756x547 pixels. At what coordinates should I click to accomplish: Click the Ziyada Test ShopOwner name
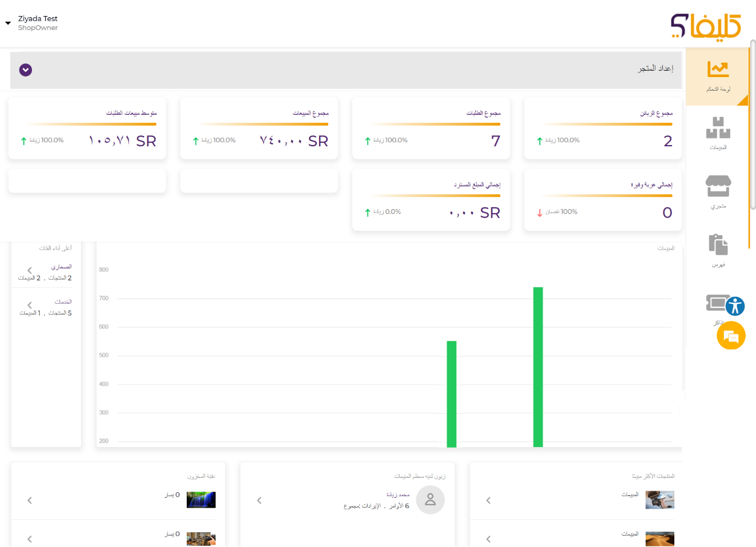point(38,23)
